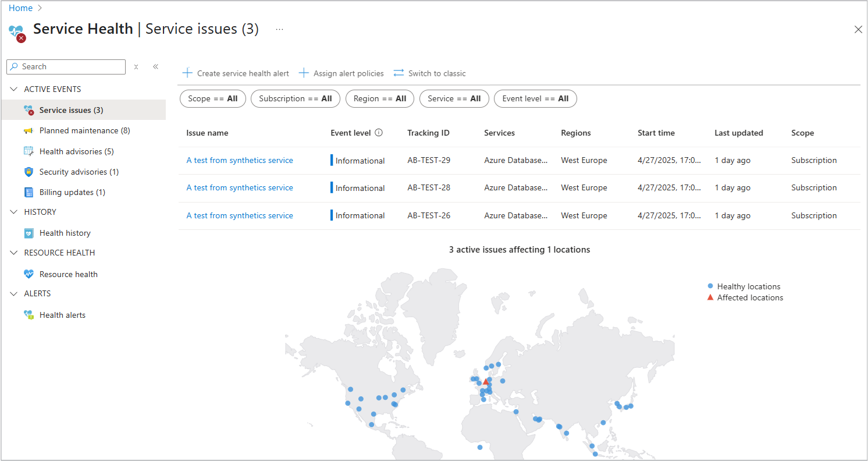Collapse the sidebar with double chevron
Screen dimensions: 868x461
tap(155, 67)
